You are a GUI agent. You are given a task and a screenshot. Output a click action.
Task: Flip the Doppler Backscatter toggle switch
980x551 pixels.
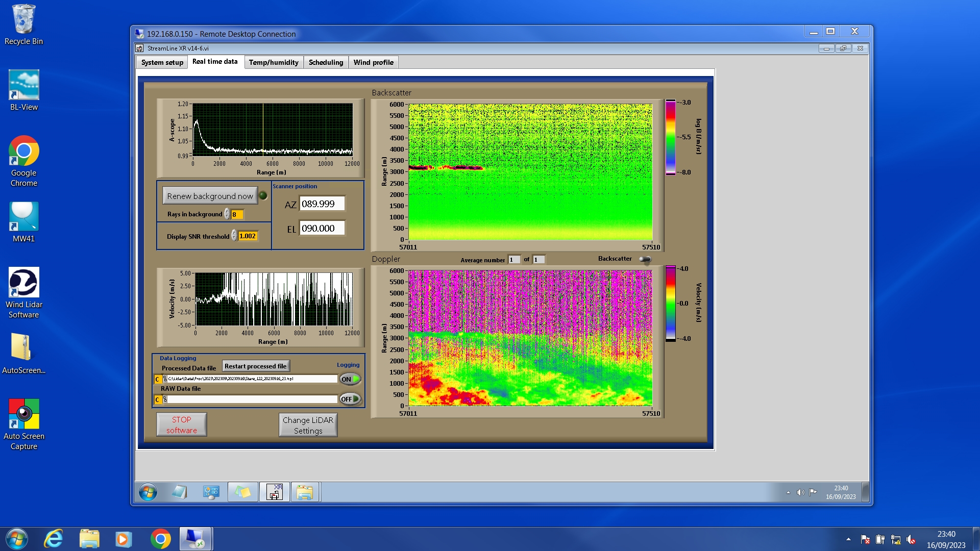pyautogui.click(x=645, y=260)
